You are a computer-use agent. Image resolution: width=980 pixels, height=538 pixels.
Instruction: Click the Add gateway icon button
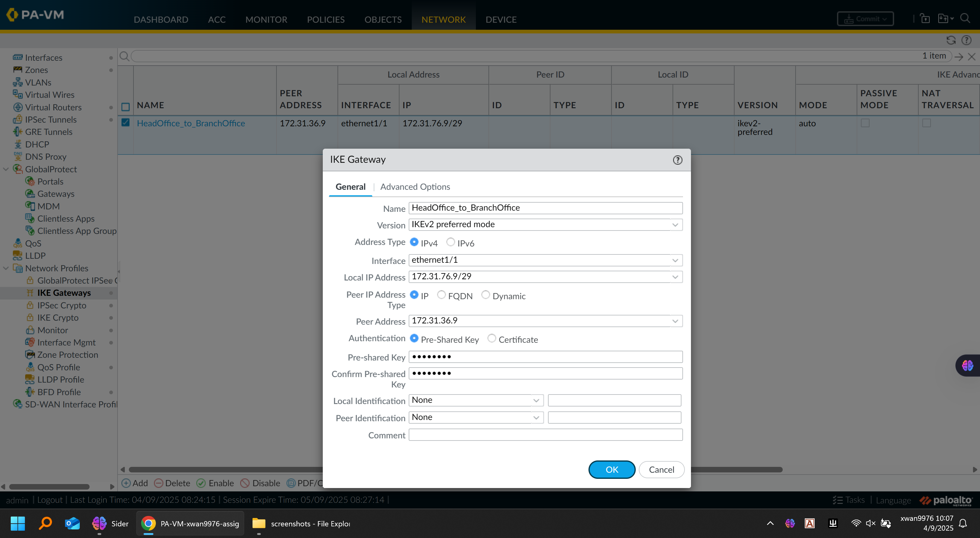click(126, 483)
